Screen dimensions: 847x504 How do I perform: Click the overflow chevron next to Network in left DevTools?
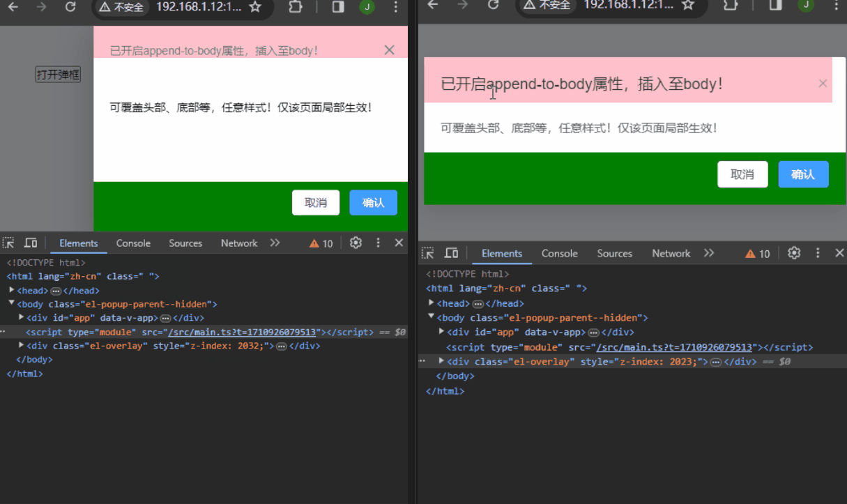coord(275,243)
